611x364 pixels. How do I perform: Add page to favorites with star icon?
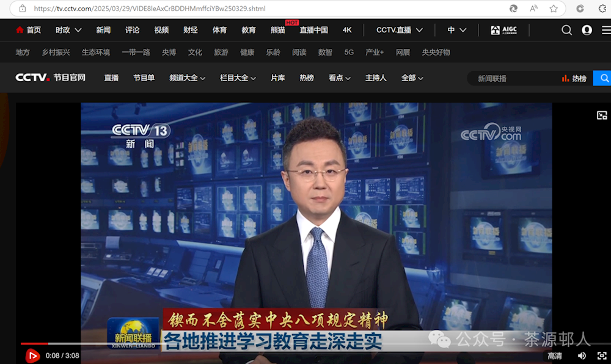point(554,9)
